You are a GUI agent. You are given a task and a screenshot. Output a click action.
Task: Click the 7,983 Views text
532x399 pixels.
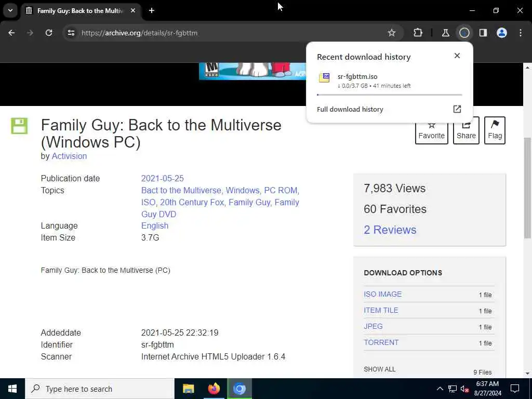tap(395, 188)
